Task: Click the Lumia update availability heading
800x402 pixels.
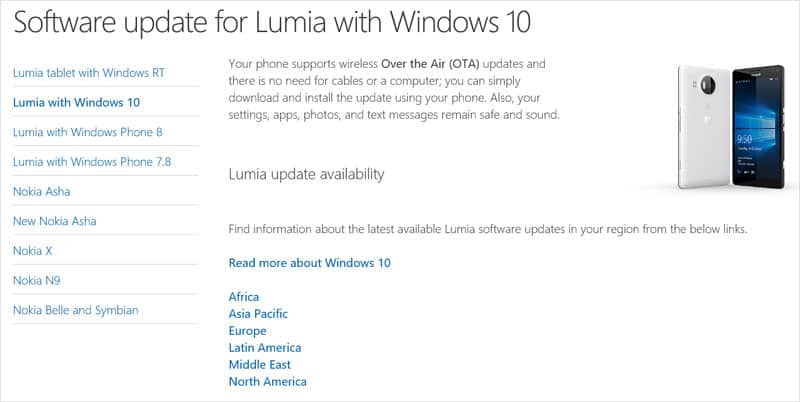Action: (x=306, y=174)
